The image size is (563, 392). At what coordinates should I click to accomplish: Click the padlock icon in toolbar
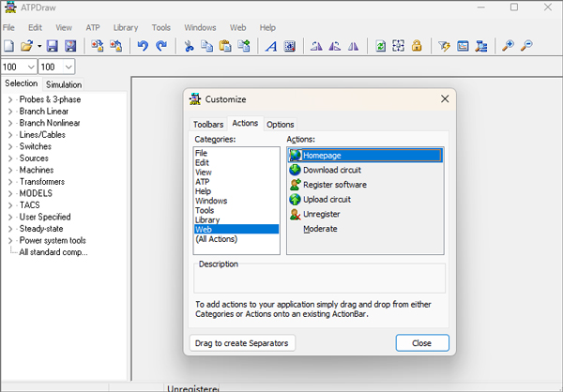pyautogui.click(x=416, y=46)
